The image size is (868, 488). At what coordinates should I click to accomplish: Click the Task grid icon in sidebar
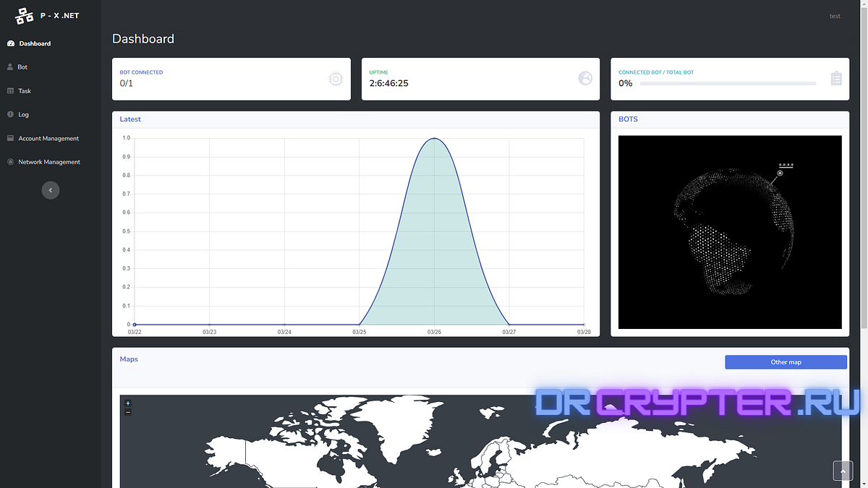[10, 90]
